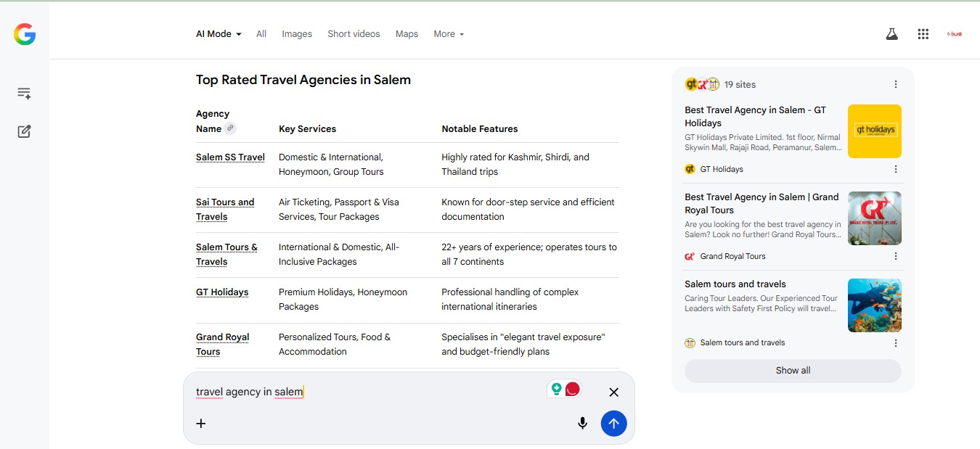Click the Known for door-step service cell
Image resolution: width=980 pixels, height=449 pixels.
[528, 210]
